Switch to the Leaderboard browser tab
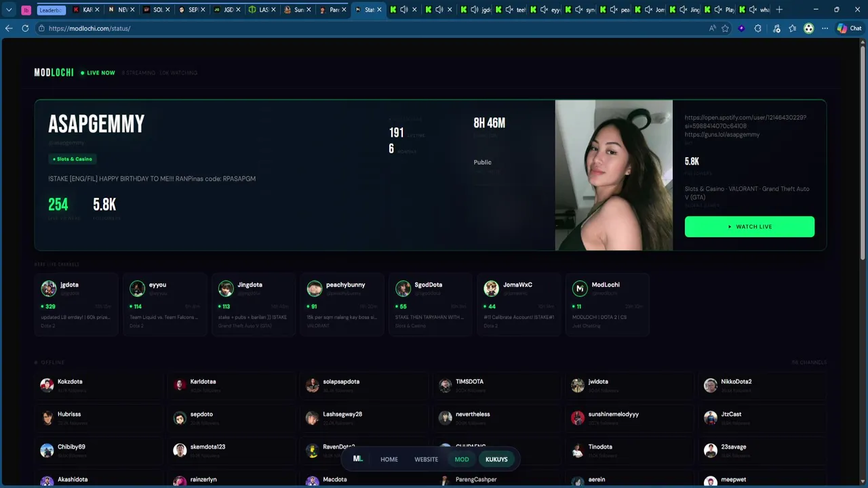 51,9
